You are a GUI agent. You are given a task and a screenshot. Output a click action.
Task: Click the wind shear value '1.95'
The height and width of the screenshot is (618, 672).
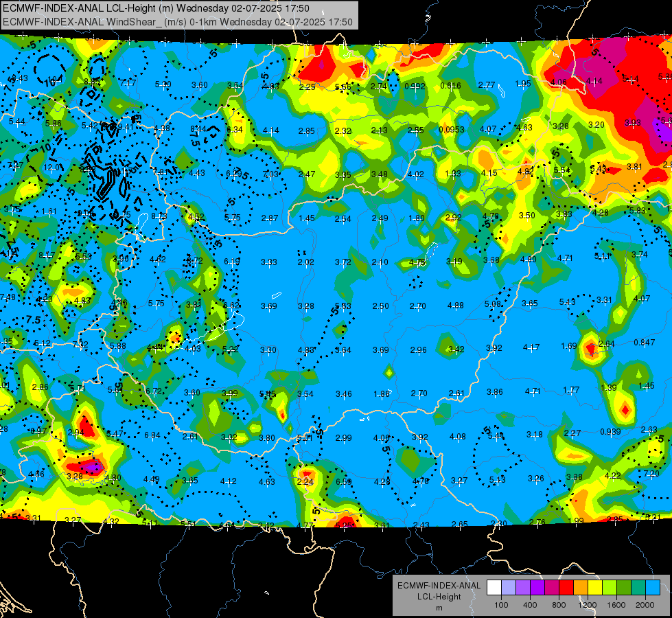[523, 84]
